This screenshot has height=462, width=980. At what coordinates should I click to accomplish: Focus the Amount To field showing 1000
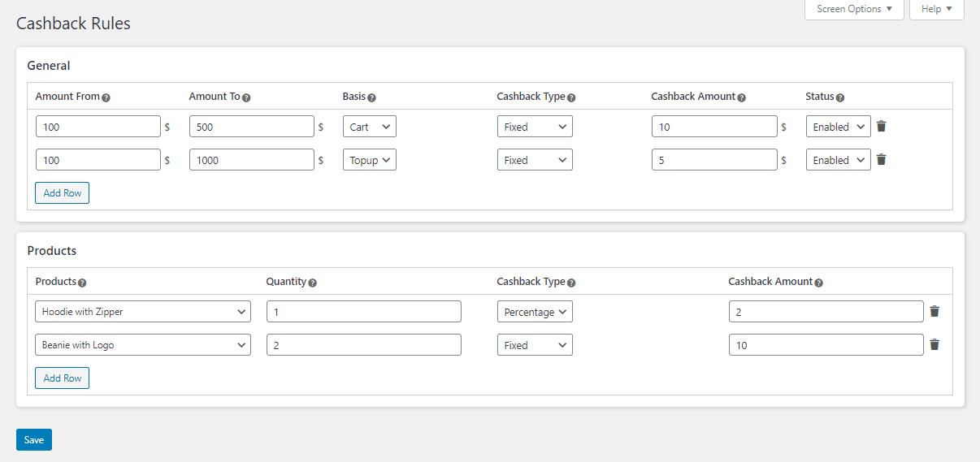(x=252, y=160)
